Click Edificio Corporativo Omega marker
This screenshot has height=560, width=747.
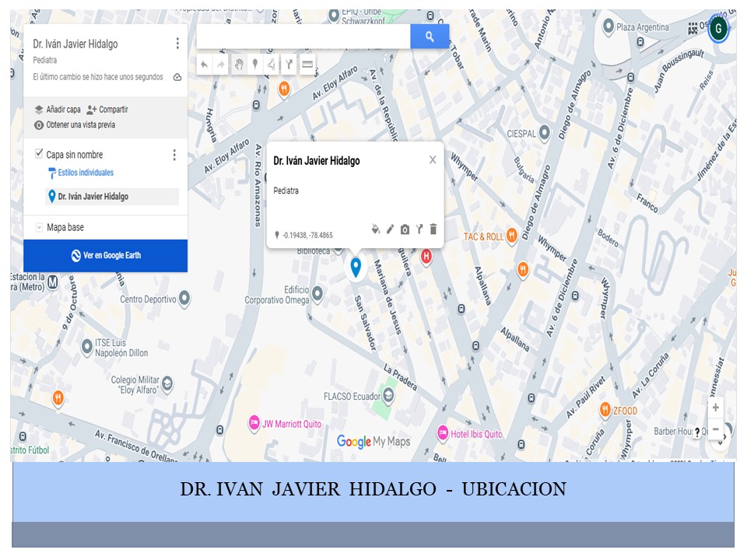point(317,293)
